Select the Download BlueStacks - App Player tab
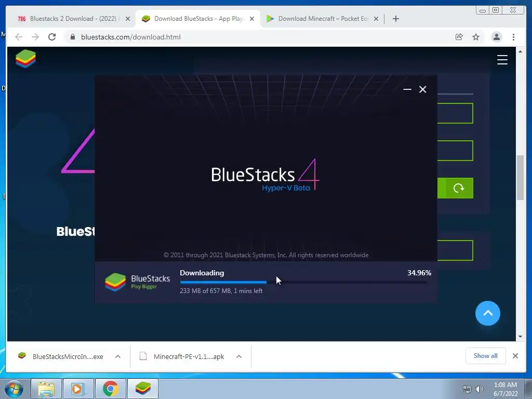 click(198, 19)
